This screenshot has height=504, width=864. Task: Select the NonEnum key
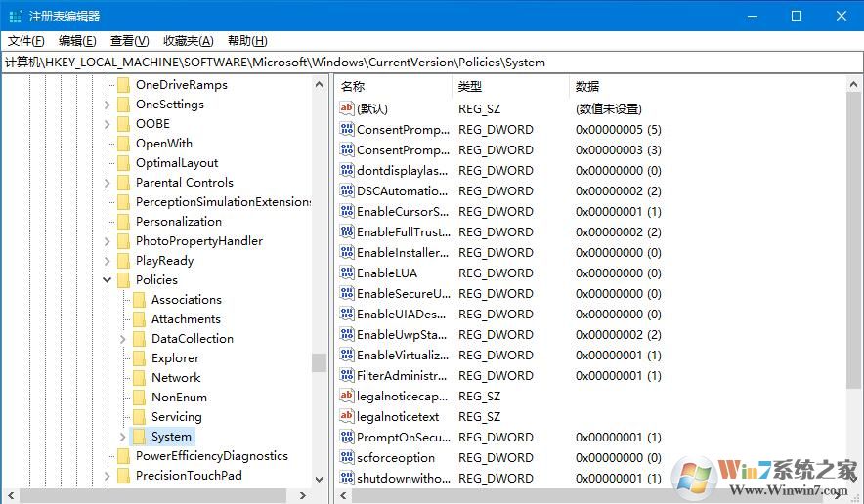pyautogui.click(x=179, y=398)
